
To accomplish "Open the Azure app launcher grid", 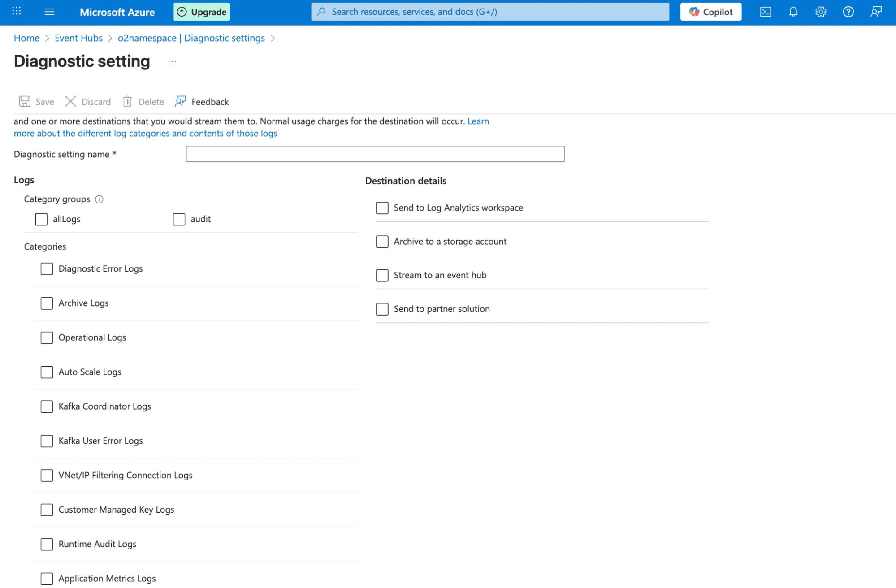I will (x=17, y=11).
